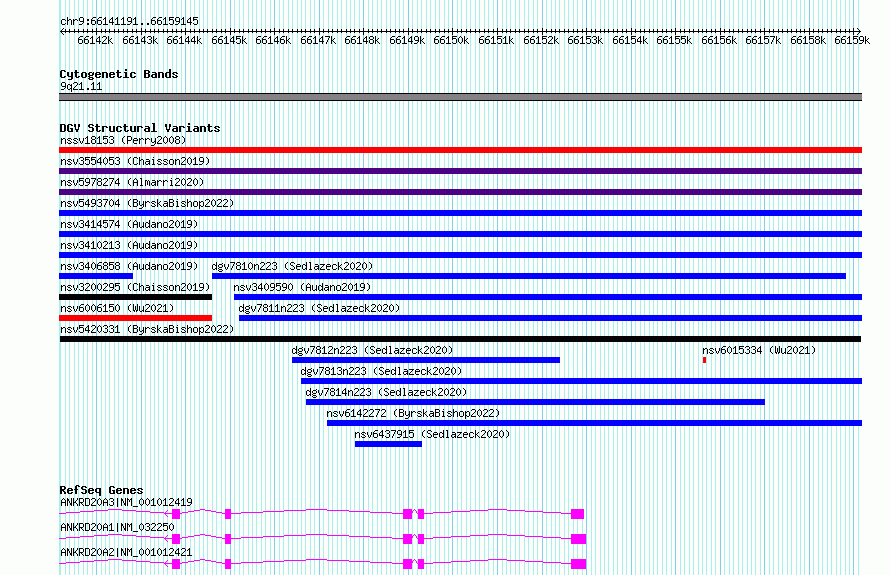890x575 pixels.
Task: Click the nsv3200295 black variant bar
Action: [136, 297]
